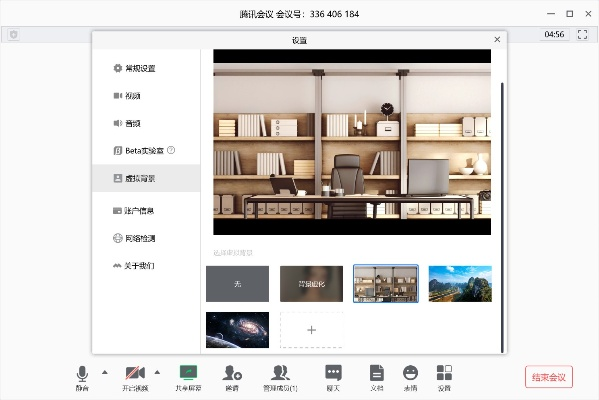
Task: Select the 虚拟背景 virtual background tab
Action: pos(146,178)
